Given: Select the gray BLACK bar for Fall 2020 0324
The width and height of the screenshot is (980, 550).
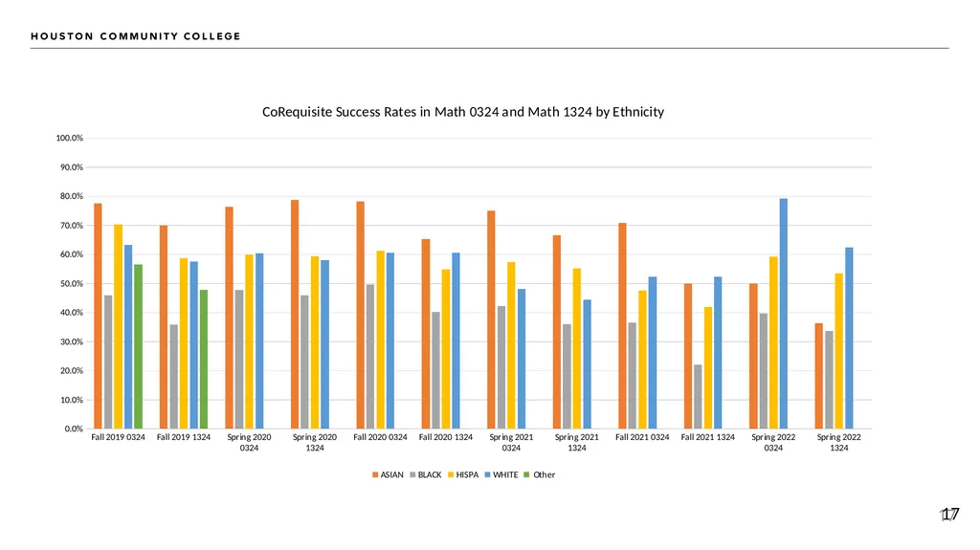Looking at the screenshot, I should 370,357.
